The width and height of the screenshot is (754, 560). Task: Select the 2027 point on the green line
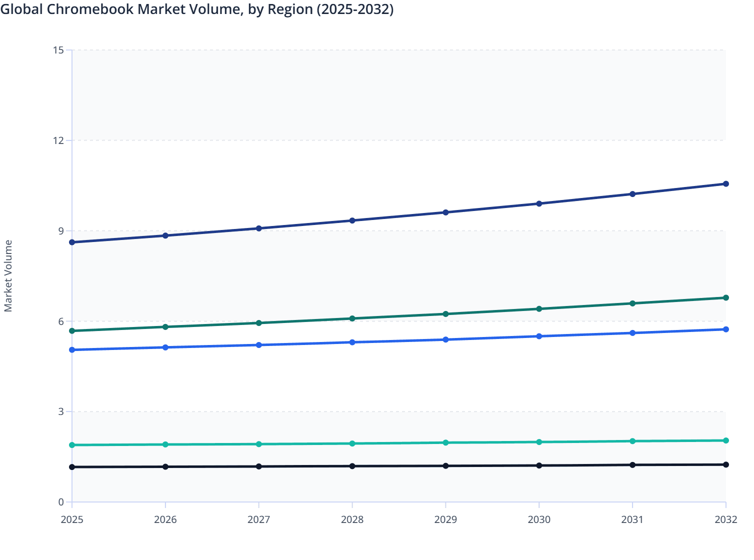[x=258, y=323]
